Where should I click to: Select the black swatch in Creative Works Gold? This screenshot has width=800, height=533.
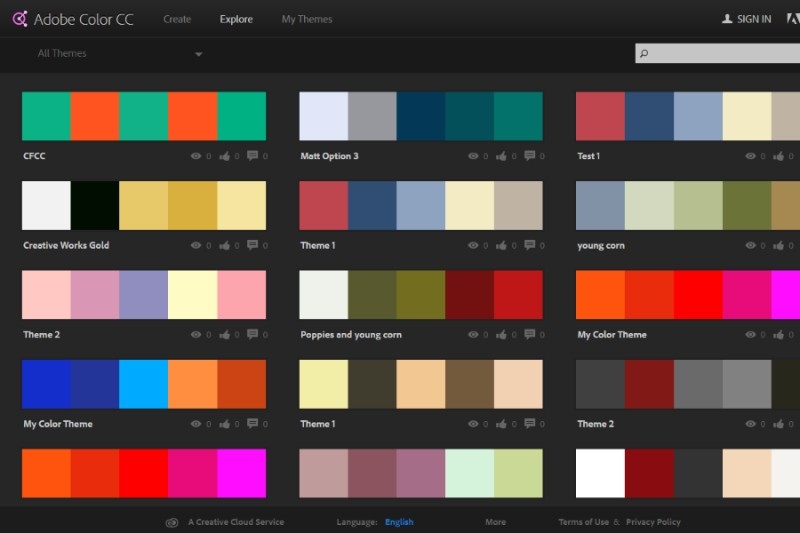click(95, 205)
